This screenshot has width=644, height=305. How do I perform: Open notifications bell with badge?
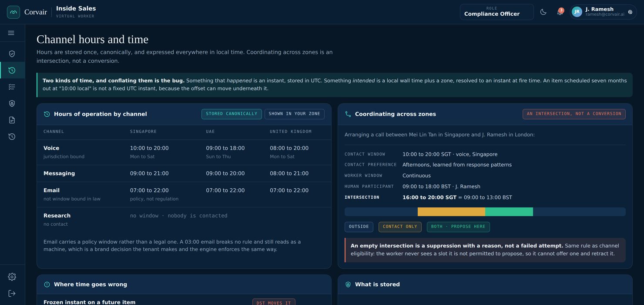[560, 12]
